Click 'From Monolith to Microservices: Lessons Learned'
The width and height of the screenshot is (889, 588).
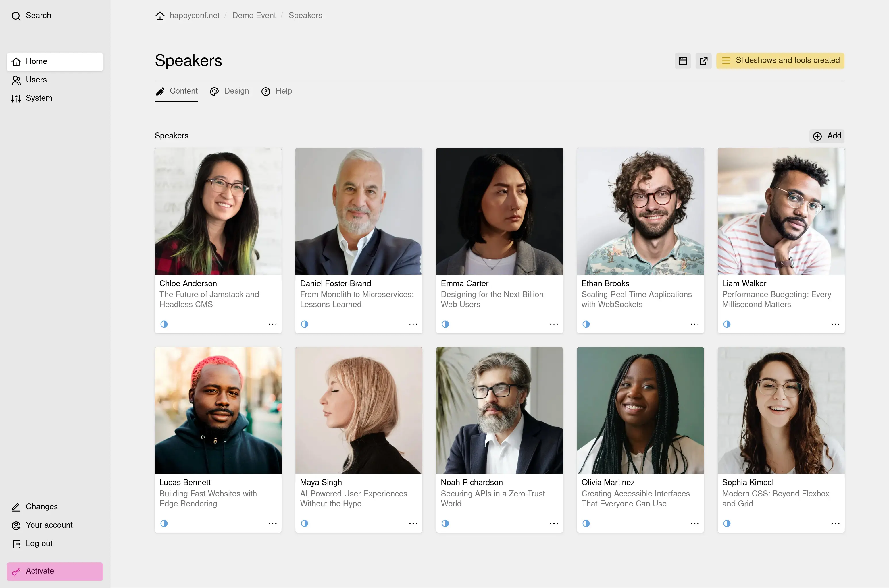(x=357, y=300)
